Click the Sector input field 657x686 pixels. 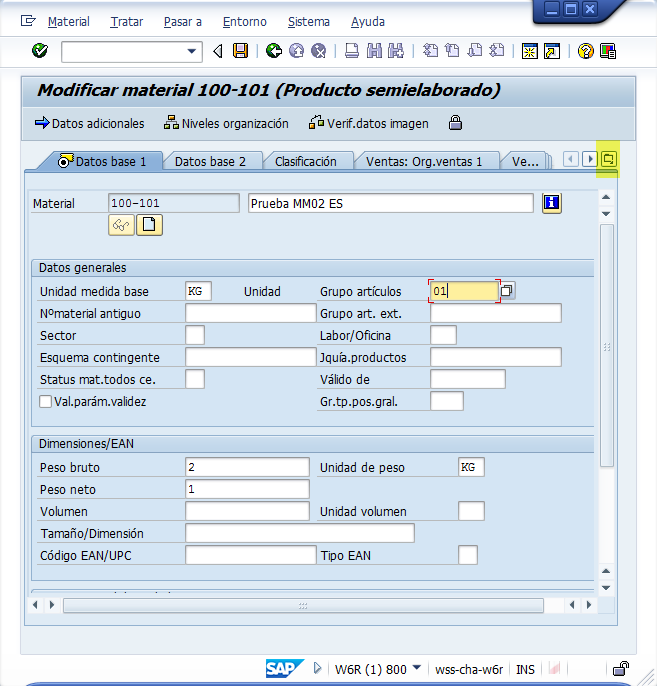(195, 335)
